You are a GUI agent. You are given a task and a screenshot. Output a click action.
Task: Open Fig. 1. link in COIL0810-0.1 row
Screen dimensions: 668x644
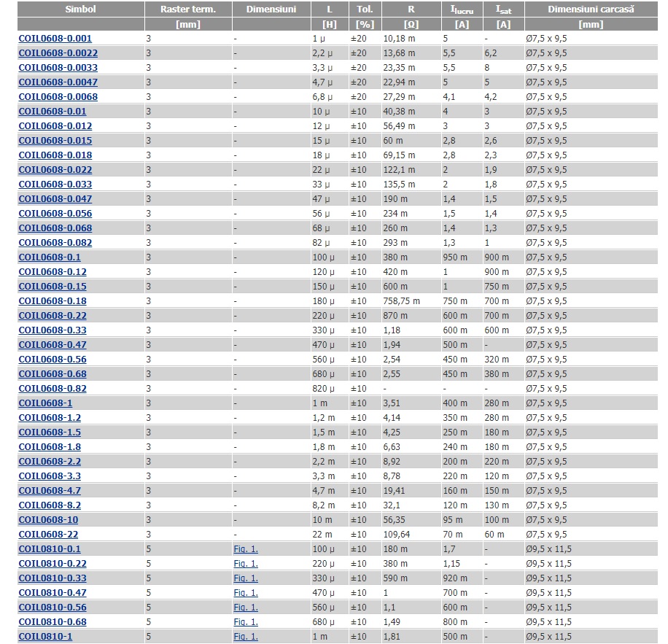[246, 549]
